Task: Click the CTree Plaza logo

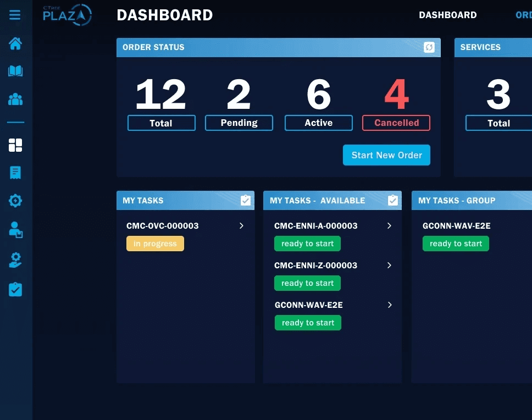Action: click(x=67, y=15)
